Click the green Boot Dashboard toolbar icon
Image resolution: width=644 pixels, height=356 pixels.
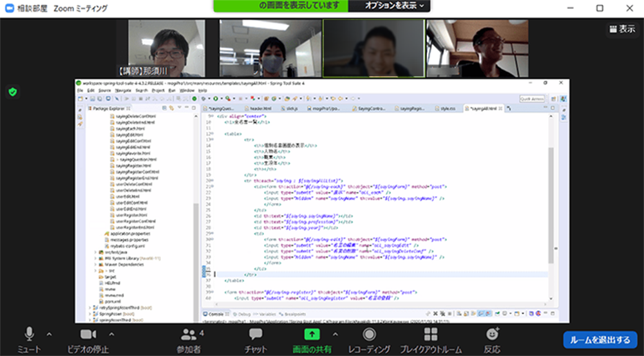(x=194, y=98)
